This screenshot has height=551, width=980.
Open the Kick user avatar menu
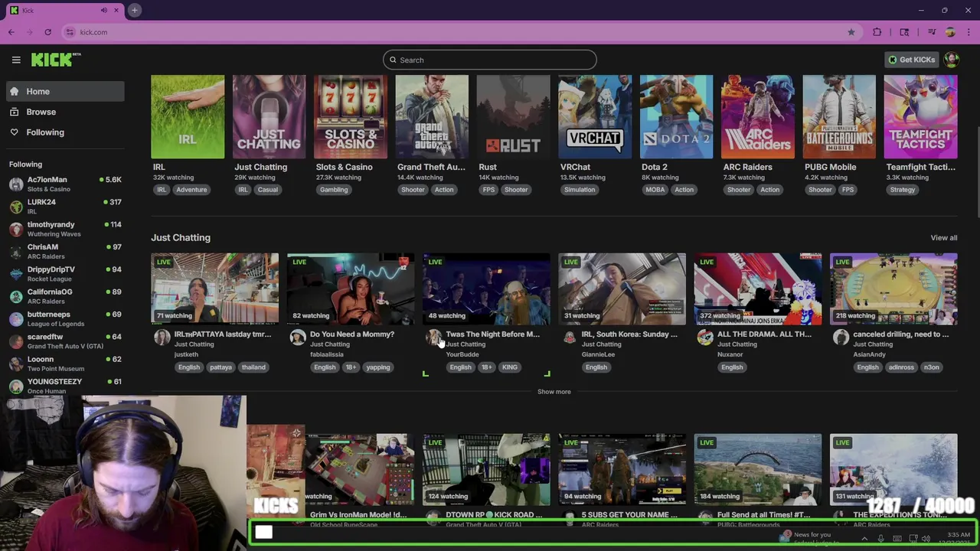(x=952, y=60)
